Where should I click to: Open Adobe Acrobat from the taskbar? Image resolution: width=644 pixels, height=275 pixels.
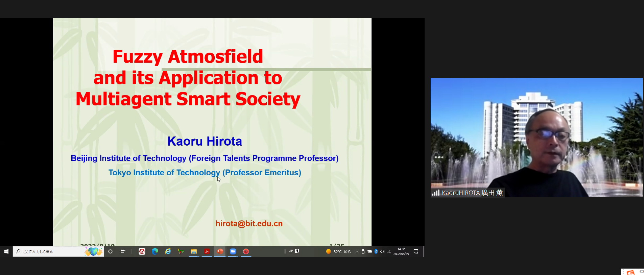tap(207, 251)
